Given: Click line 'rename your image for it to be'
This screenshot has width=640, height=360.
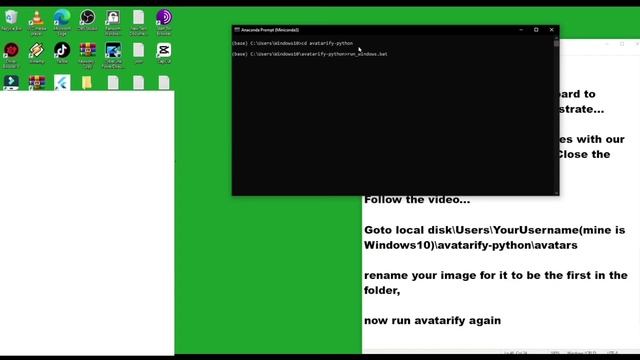Looking at the screenshot, I should click(x=496, y=276).
